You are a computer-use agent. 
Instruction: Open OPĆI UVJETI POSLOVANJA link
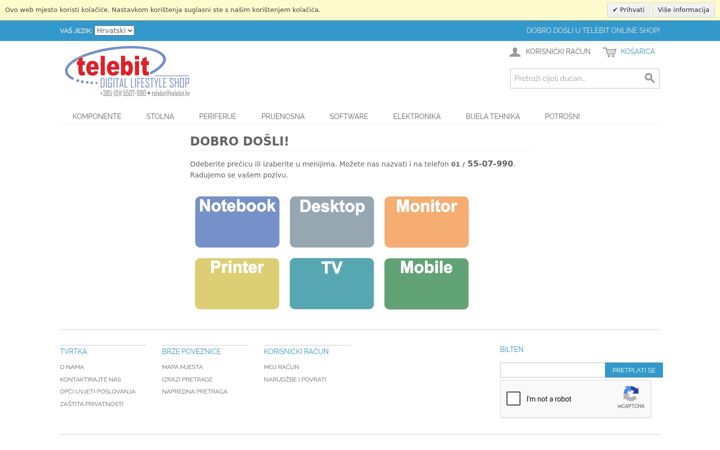click(x=98, y=392)
